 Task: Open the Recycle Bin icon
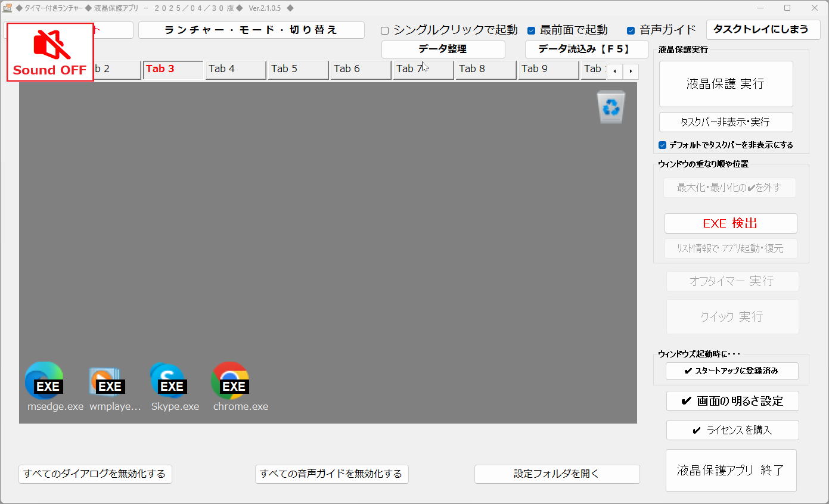[611, 107]
